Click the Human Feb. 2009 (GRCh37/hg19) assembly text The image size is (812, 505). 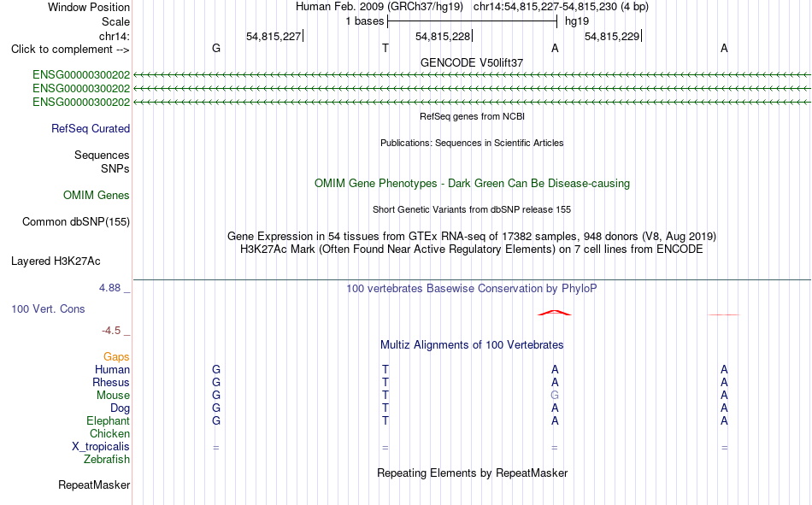379,7
